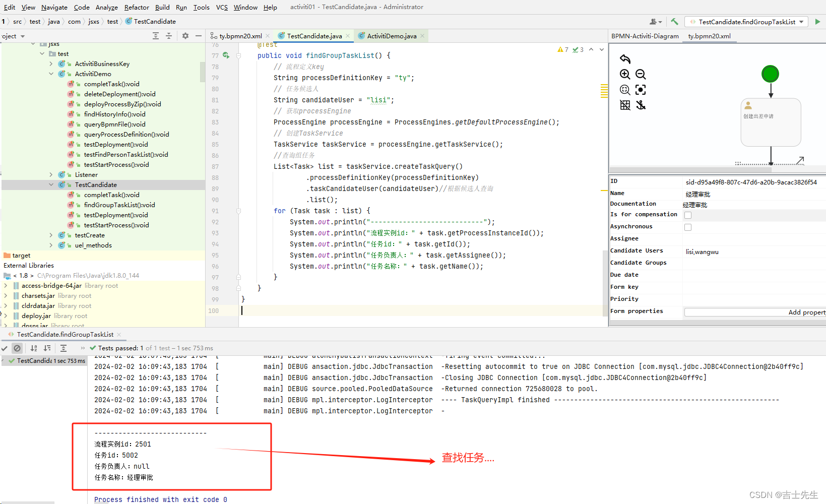Image resolution: width=826 pixels, height=504 pixels.
Task: Switch to ActivitiDemo.java editor tab
Action: point(391,36)
